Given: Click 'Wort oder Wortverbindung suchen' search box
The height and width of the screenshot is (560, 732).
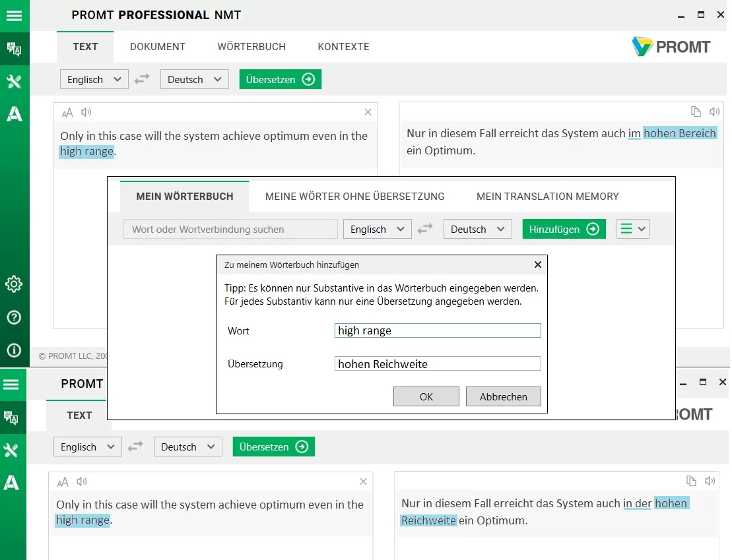Looking at the screenshot, I should pos(230,229).
